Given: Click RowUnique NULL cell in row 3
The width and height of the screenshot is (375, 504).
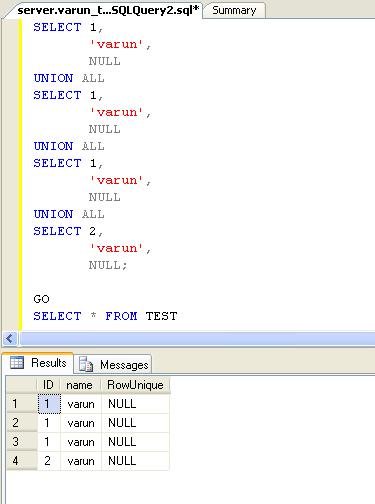Looking at the screenshot, I should coord(135,442).
